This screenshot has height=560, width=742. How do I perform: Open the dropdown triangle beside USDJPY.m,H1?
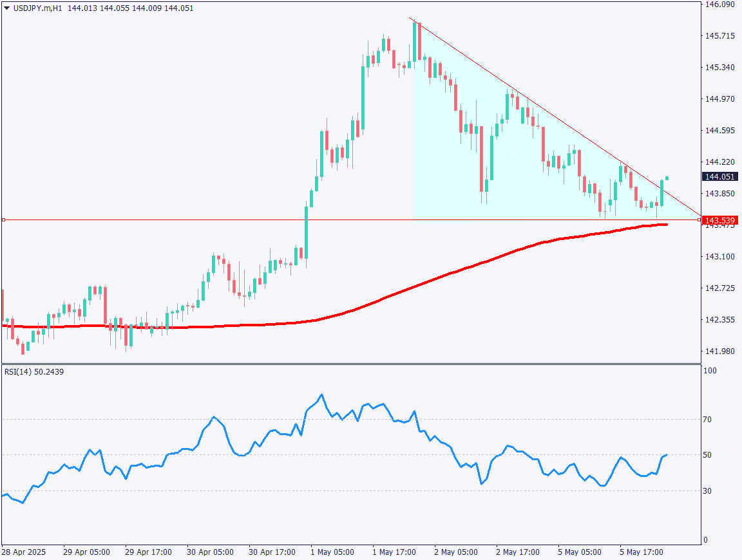coord(6,8)
